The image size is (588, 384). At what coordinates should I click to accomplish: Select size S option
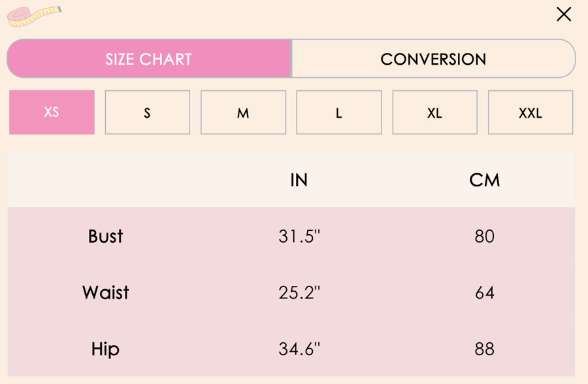tap(147, 113)
